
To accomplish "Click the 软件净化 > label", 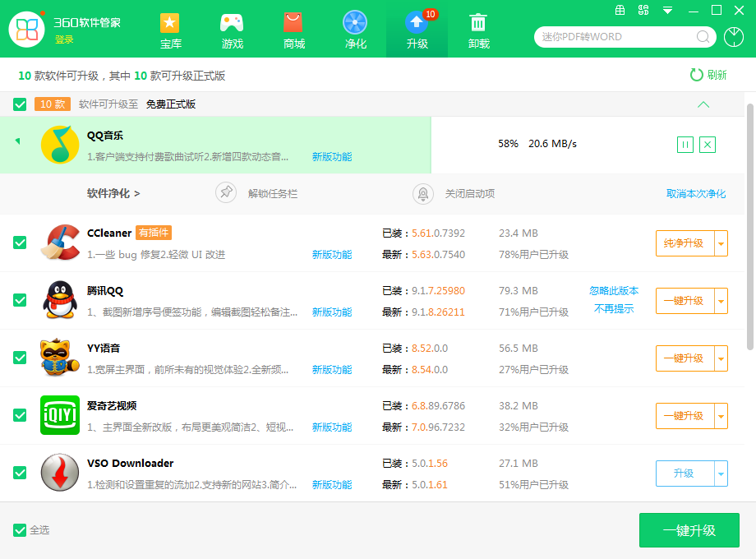I will 113,193.
